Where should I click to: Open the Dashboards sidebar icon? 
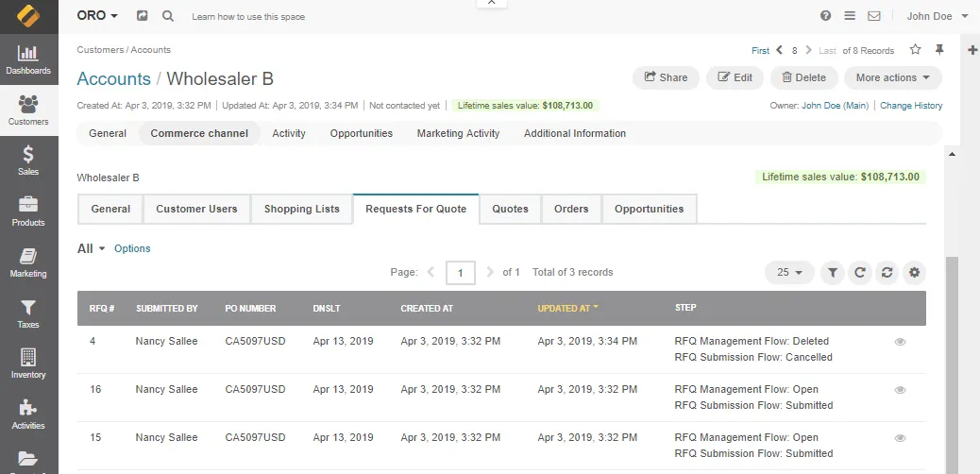[28, 60]
